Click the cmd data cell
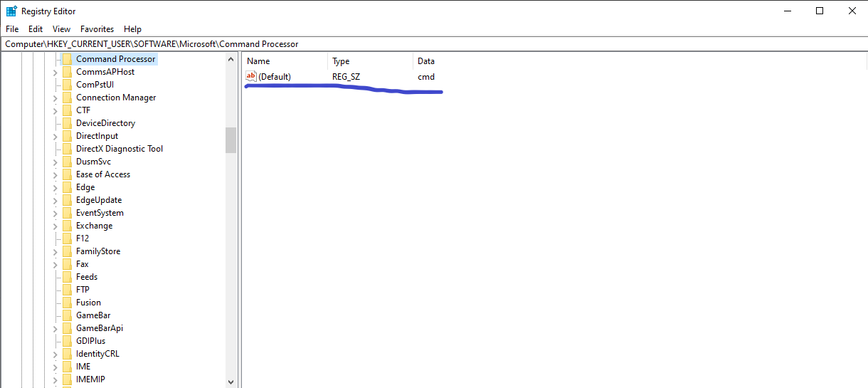The height and width of the screenshot is (388, 868). click(426, 77)
